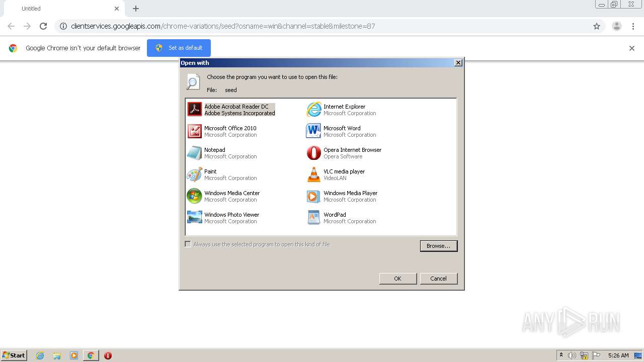Confirm with the OK button
The image size is (644, 362).
[x=397, y=279]
